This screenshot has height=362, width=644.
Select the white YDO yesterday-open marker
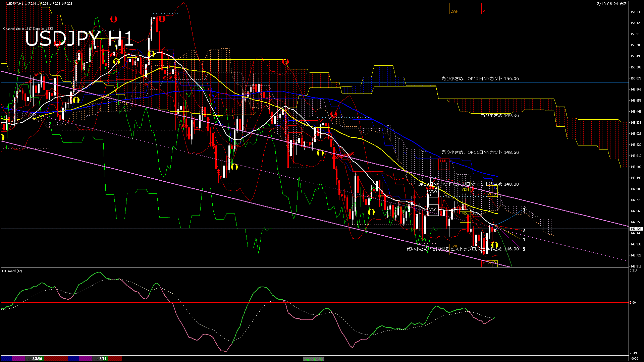433,192
